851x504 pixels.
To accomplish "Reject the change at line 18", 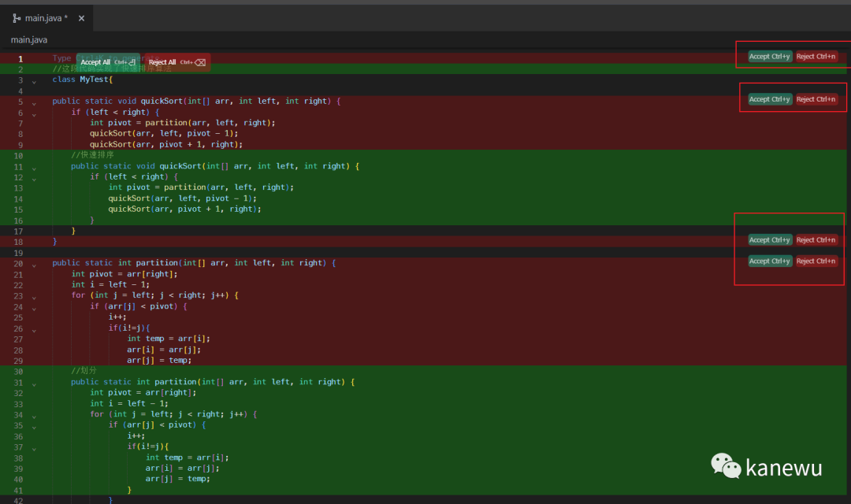I will coord(816,240).
